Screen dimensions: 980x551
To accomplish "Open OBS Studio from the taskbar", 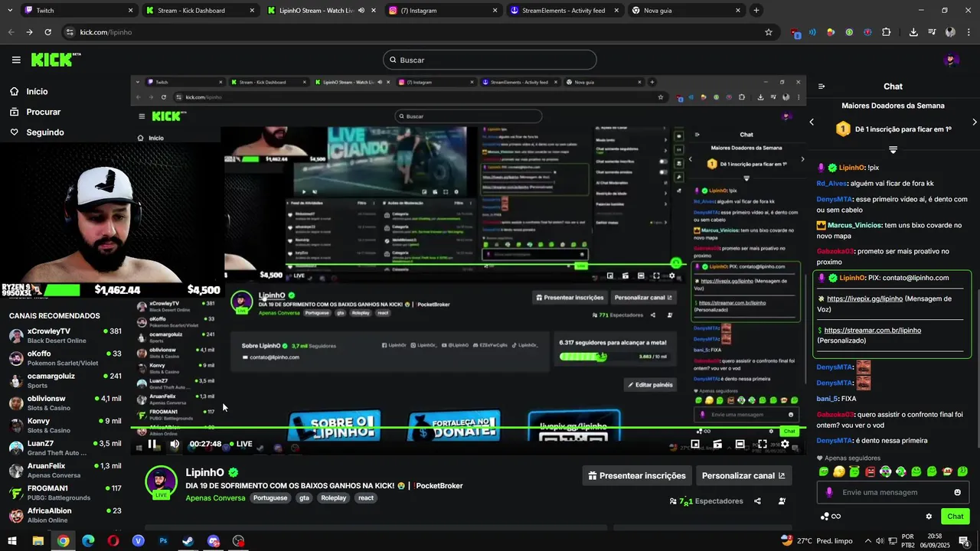I will tap(239, 541).
